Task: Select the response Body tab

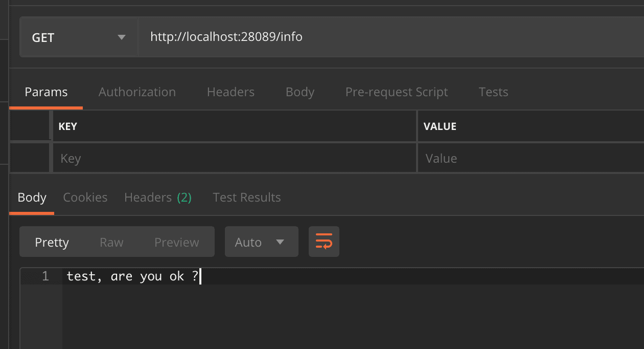Action: (32, 198)
